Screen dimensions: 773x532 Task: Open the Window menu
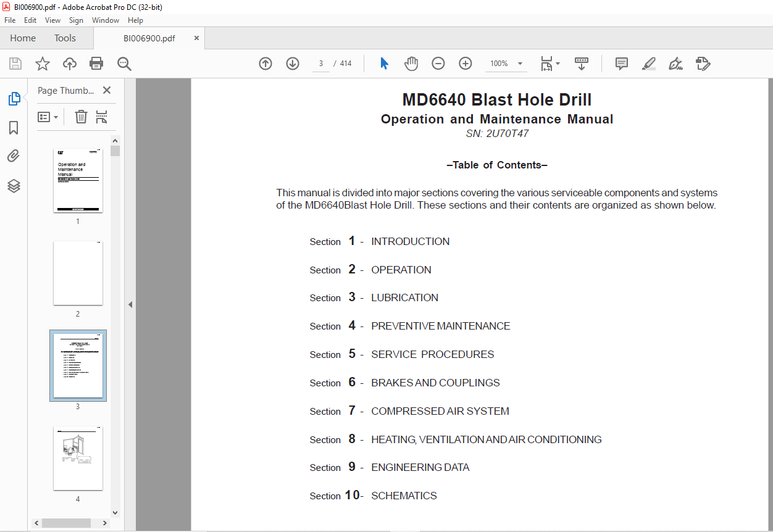[x=106, y=20]
